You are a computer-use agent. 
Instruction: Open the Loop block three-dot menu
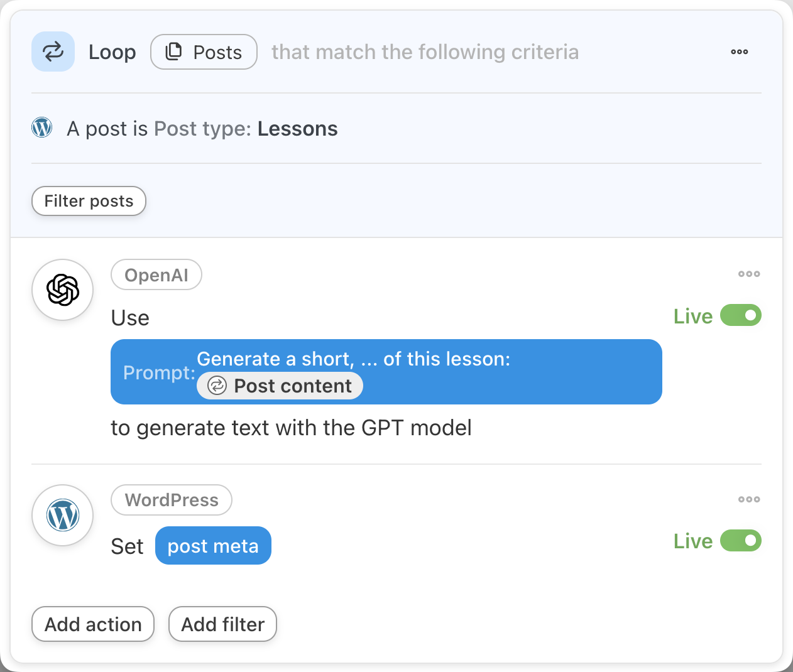[739, 51]
